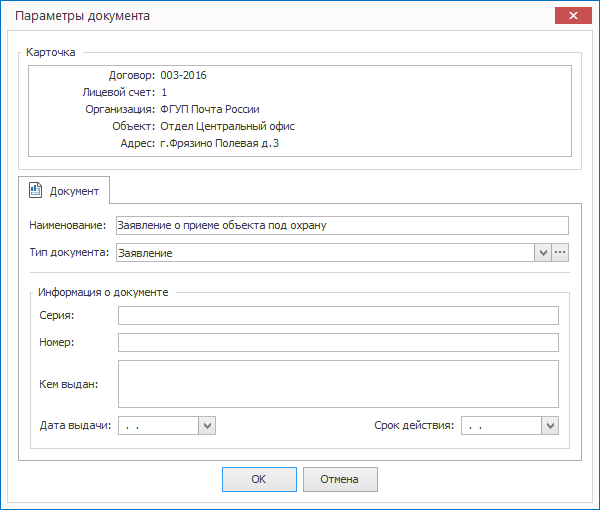Click the address г.Фрязино Полевая д.3
The height and width of the screenshot is (510, 600).
coord(219,143)
